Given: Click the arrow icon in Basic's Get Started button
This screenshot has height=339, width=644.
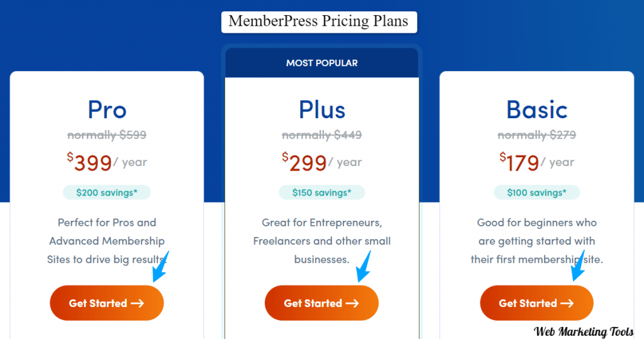Looking at the screenshot, I should pyautogui.click(x=567, y=303).
